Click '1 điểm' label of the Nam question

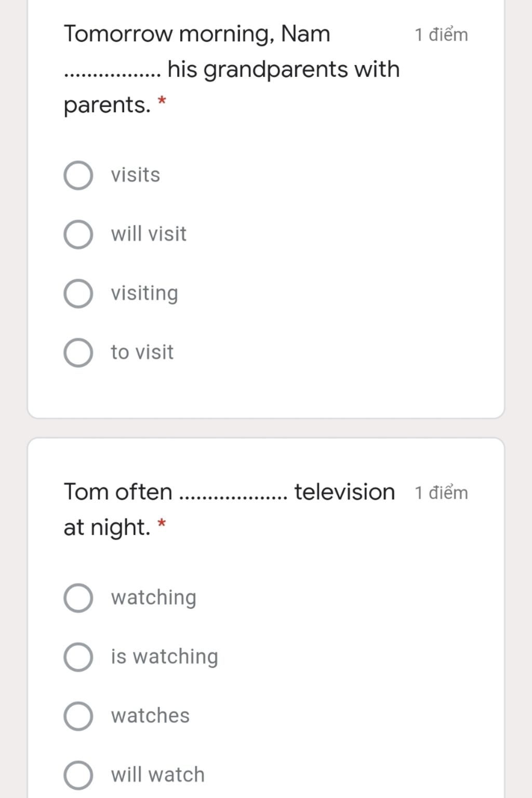(441, 35)
